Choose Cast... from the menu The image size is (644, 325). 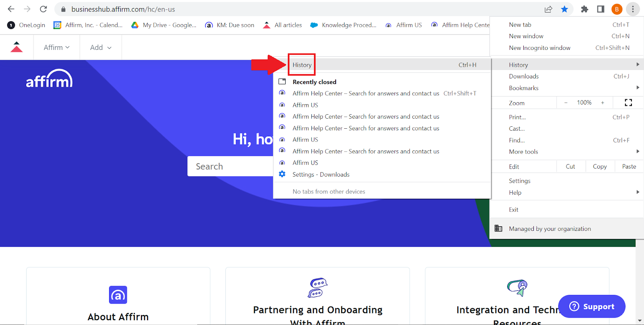(567, 129)
